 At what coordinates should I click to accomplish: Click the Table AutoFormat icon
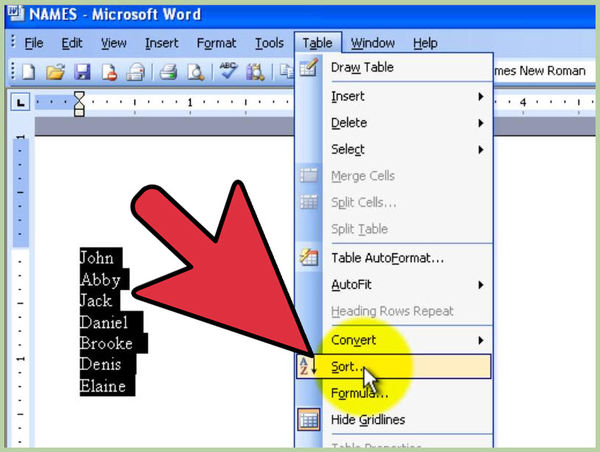[308, 257]
